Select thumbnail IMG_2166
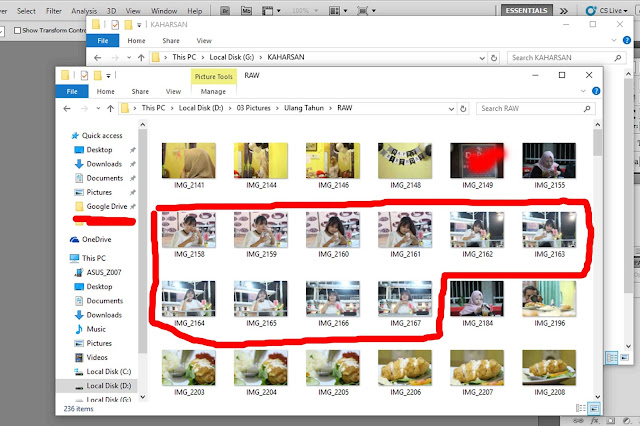640x426 pixels. tap(333, 299)
